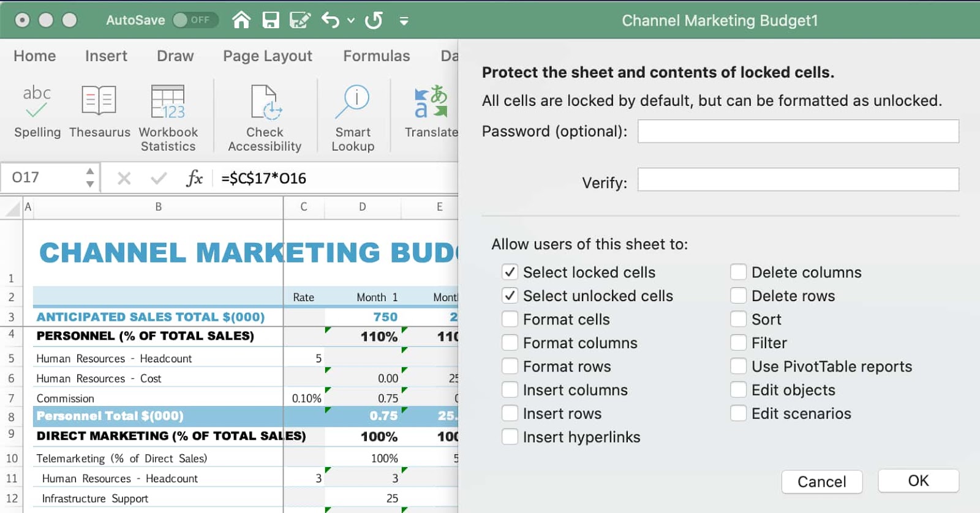Open Smart Lookup

(x=353, y=102)
